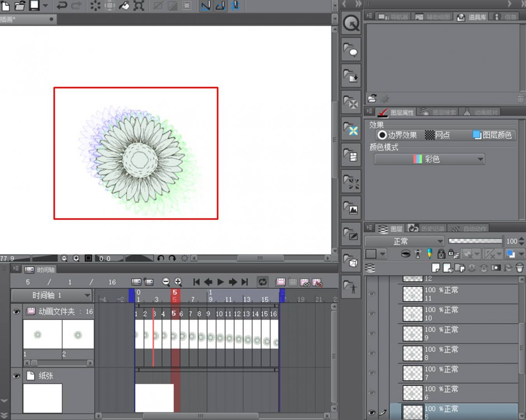
Task: Switch to the 图层属性 tab
Action: [396, 112]
